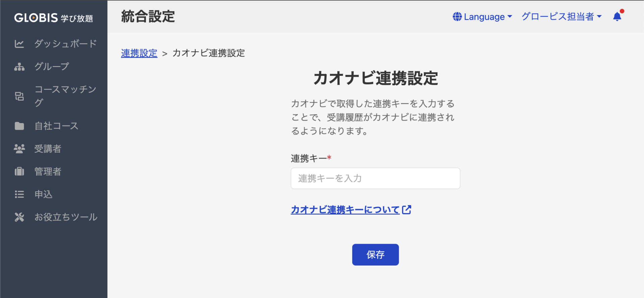Screen dimensions: 644x298
Task: Open the Language dropdown menu
Action: [482, 17]
